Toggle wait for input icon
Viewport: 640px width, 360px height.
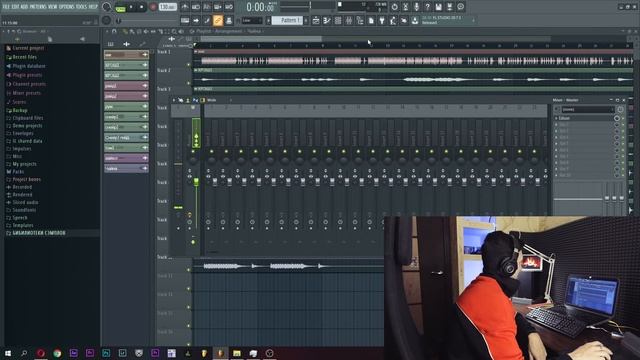(x=196, y=7)
